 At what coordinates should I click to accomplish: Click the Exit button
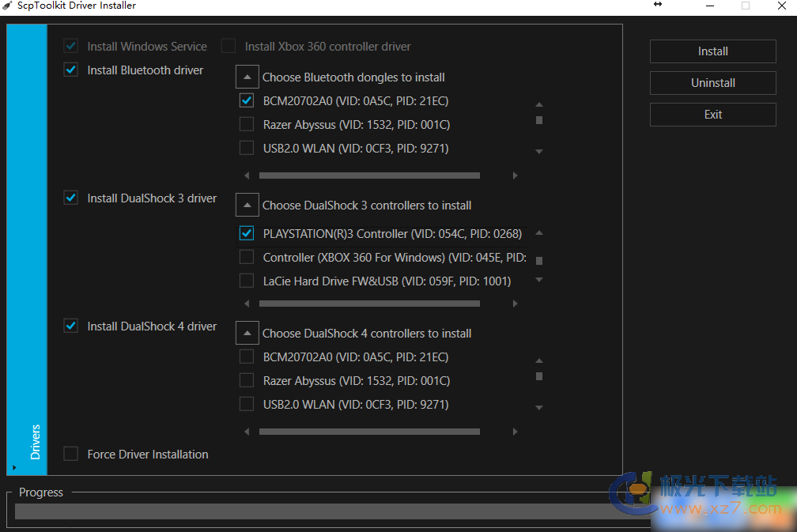point(712,115)
